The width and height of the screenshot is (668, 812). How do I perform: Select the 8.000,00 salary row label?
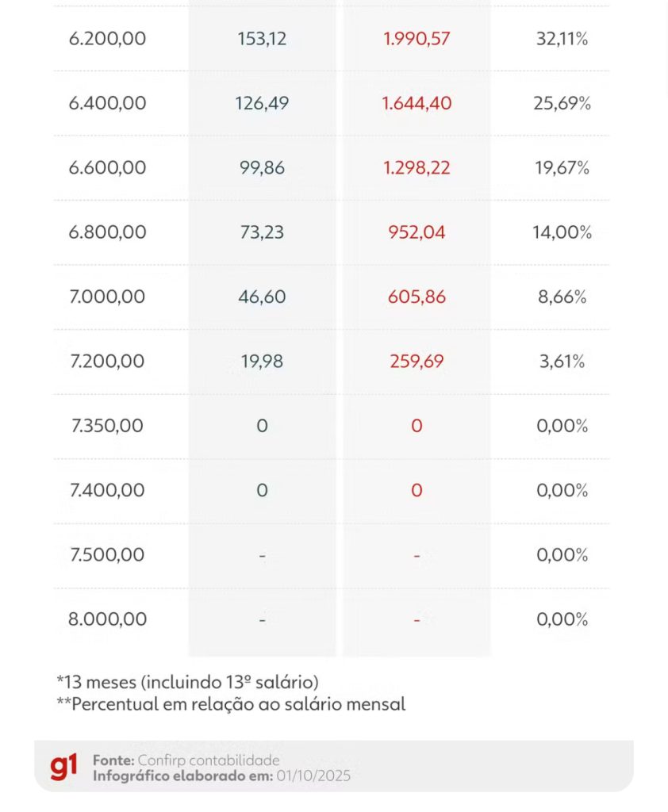107,619
